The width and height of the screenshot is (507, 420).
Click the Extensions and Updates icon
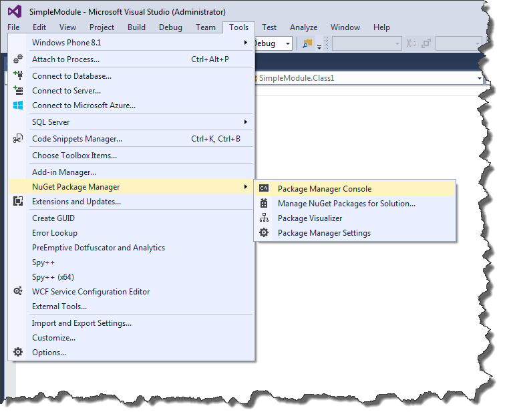pyautogui.click(x=18, y=202)
